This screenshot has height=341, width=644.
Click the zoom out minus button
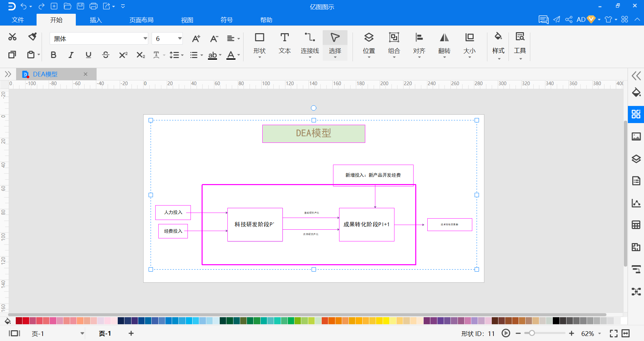pos(518,333)
